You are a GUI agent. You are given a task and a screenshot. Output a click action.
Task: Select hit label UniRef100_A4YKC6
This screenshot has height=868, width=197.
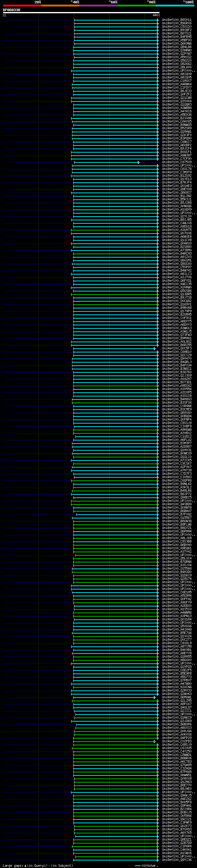click(177, 111)
